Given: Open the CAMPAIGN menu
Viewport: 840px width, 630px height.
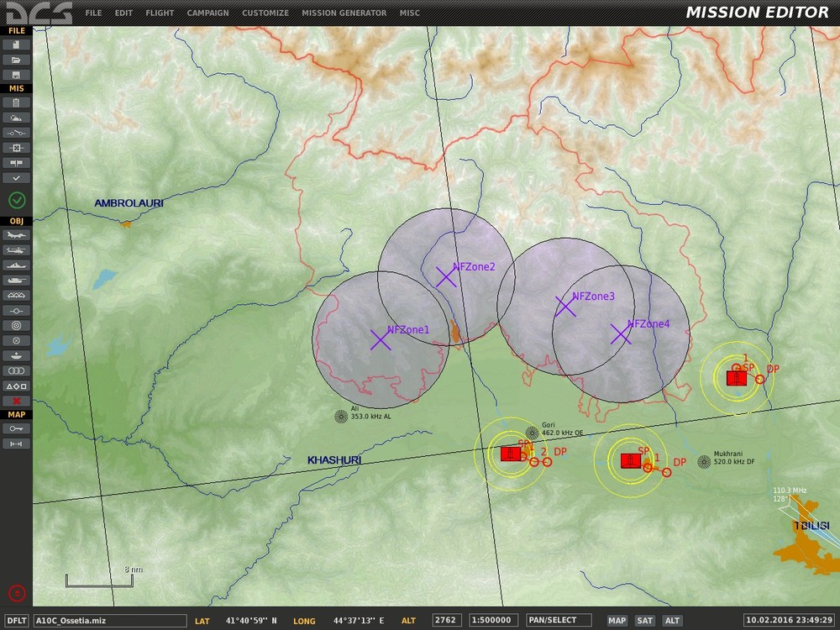Looking at the screenshot, I should (207, 13).
